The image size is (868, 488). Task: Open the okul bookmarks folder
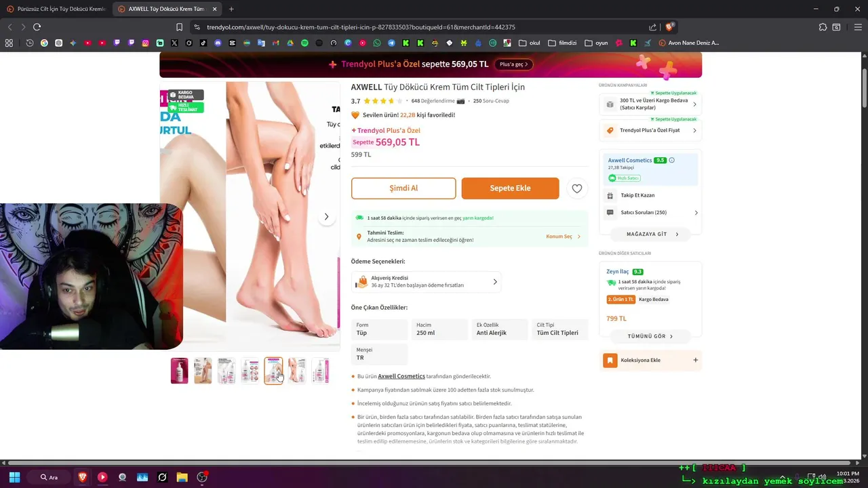click(x=530, y=43)
